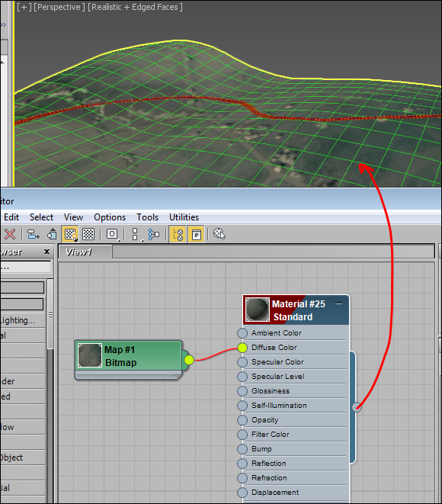The image size is (442, 504).
Task: Click the Displacement input socket
Action: 242,492
